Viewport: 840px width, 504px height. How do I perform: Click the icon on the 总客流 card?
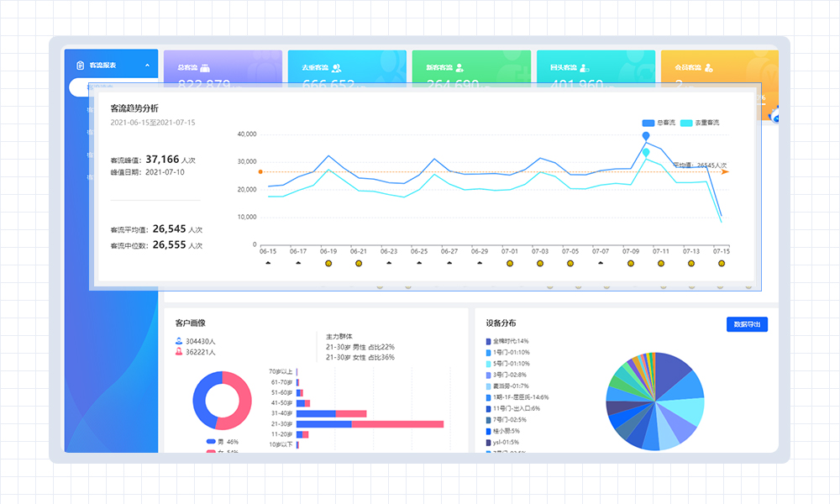pos(204,67)
